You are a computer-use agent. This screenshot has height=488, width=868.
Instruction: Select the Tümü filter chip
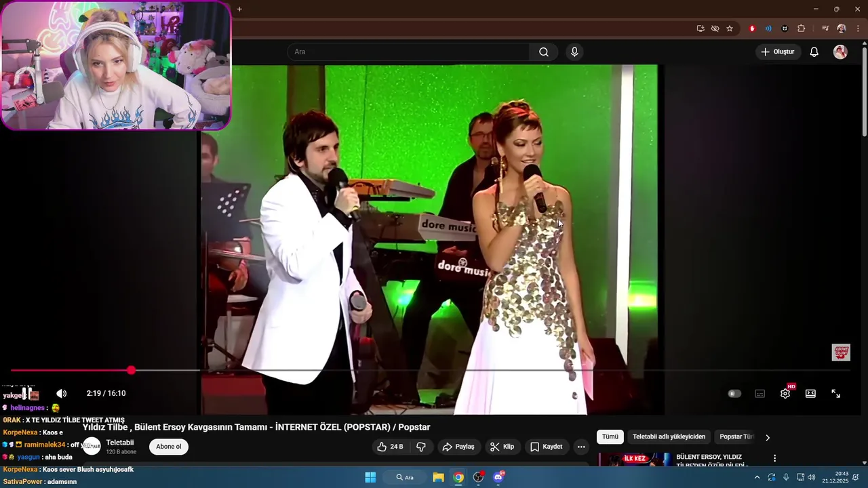pos(610,437)
